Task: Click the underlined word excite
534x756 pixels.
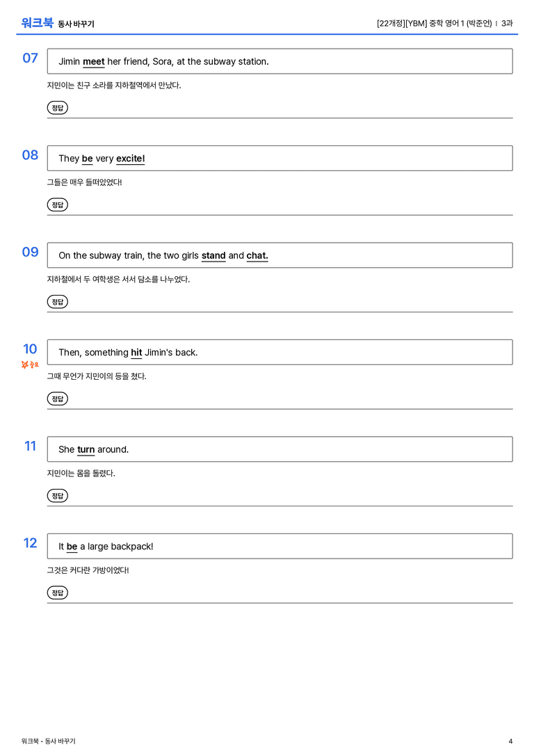Action: (x=130, y=159)
